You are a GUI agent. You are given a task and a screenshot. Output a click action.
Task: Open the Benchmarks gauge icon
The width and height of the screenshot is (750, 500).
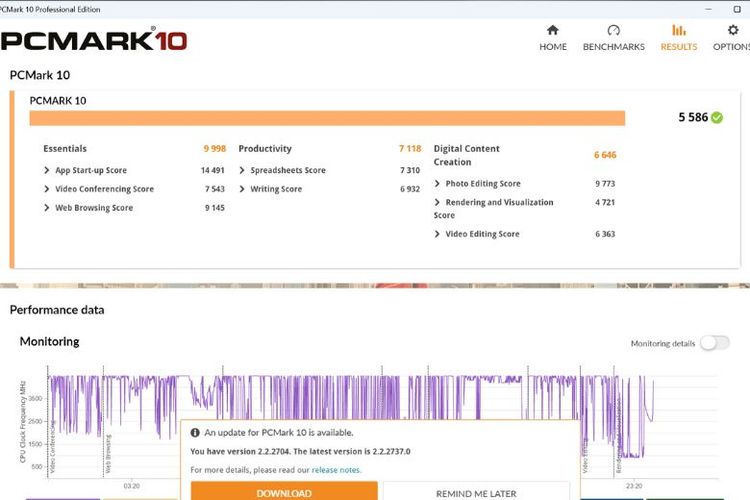pos(613,31)
